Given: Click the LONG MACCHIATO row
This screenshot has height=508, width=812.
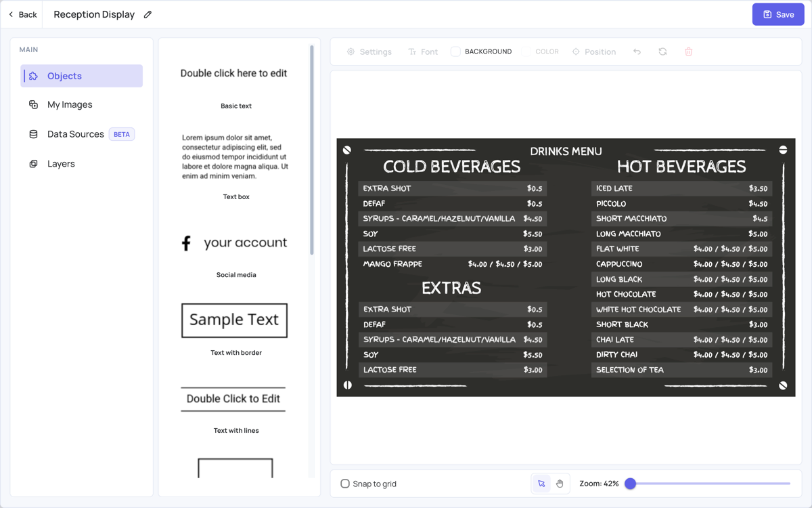Looking at the screenshot, I should 681,234.
